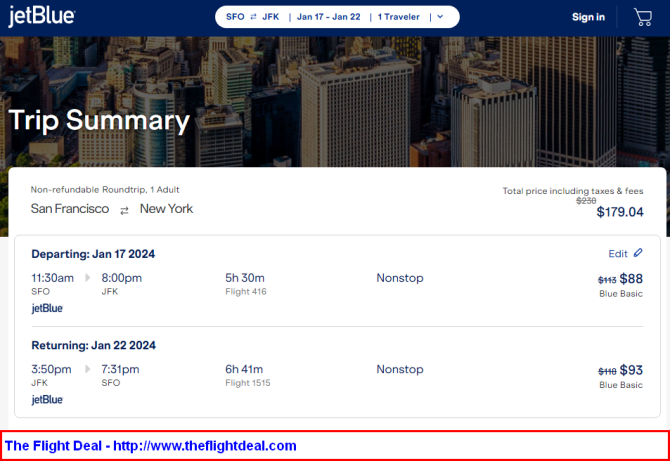The image size is (670, 461).
Task: Open the shopping cart
Action: pyautogui.click(x=643, y=17)
